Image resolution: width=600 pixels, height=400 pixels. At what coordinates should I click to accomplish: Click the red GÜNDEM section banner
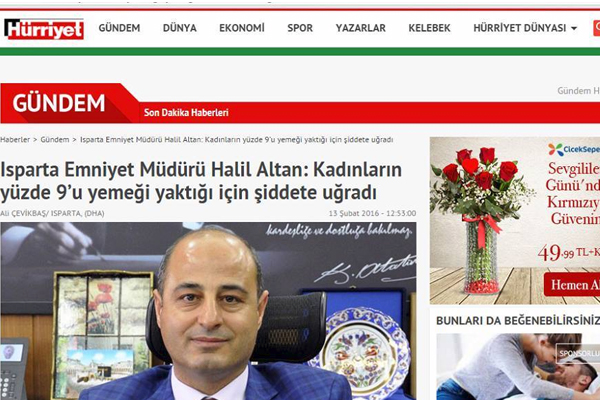pos(59,103)
